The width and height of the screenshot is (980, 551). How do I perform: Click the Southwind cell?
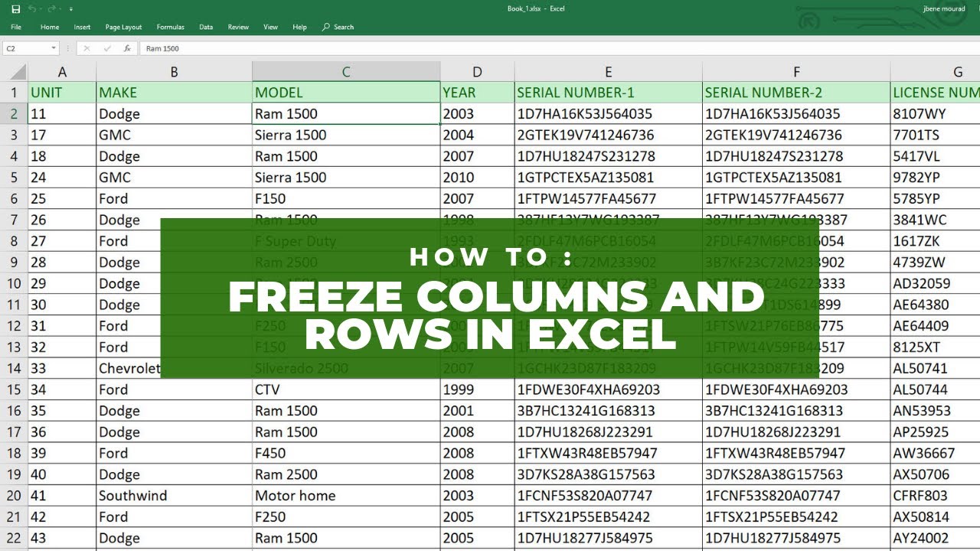(174, 495)
